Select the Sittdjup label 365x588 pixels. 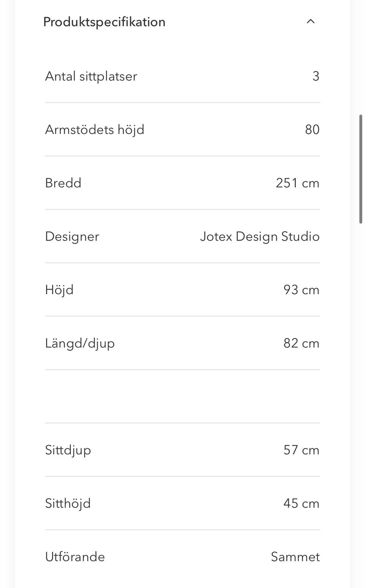(68, 450)
